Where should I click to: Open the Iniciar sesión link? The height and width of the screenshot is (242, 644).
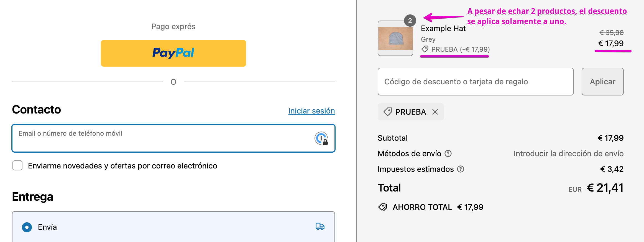(x=311, y=111)
